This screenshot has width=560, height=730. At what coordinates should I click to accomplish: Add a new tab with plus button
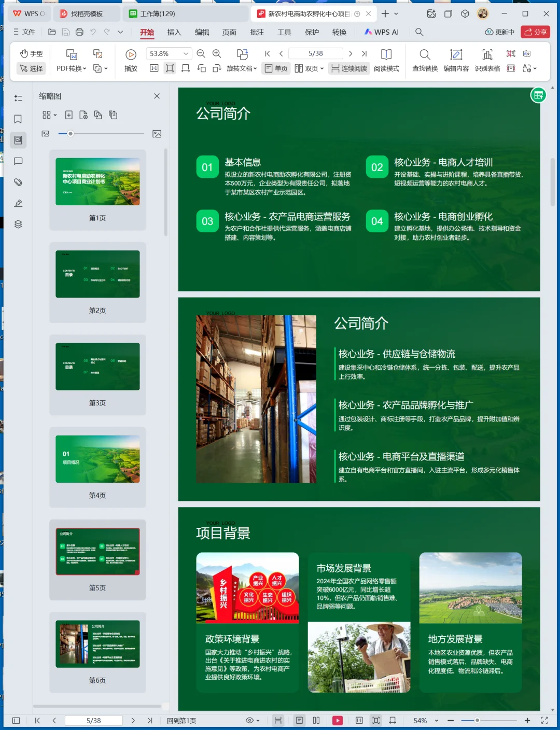(385, 13)
